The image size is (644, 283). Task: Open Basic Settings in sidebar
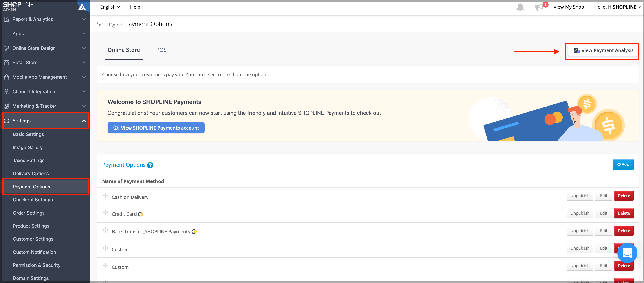[28, 134]
